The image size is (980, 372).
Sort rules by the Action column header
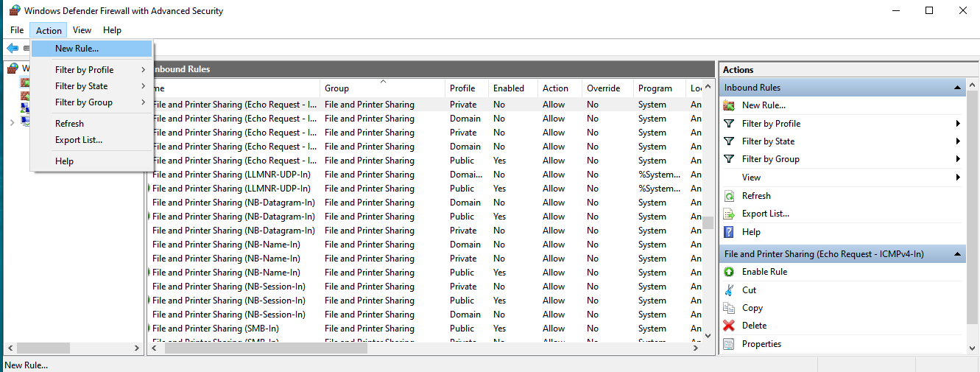[x=560, y=88]
